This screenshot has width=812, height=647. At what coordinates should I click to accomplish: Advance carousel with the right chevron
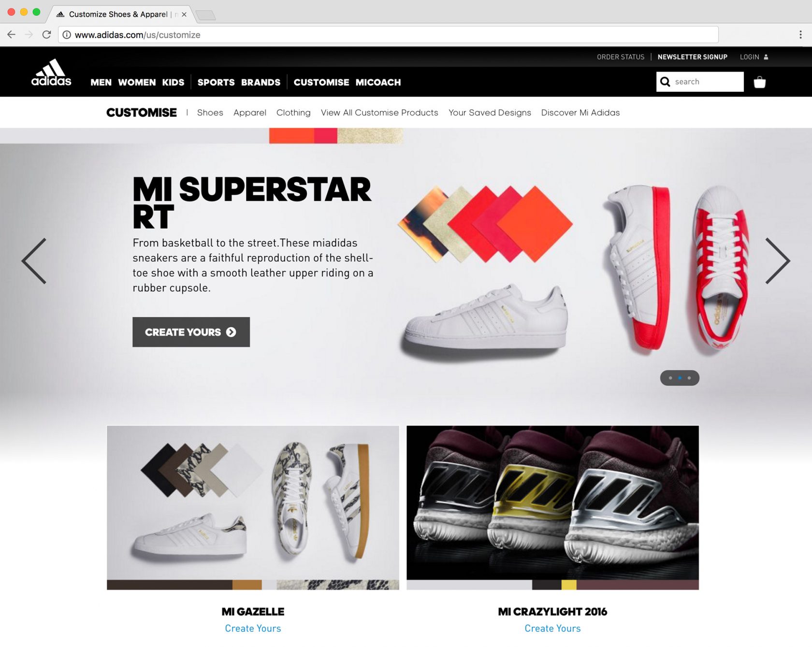(x=778, y=261)
